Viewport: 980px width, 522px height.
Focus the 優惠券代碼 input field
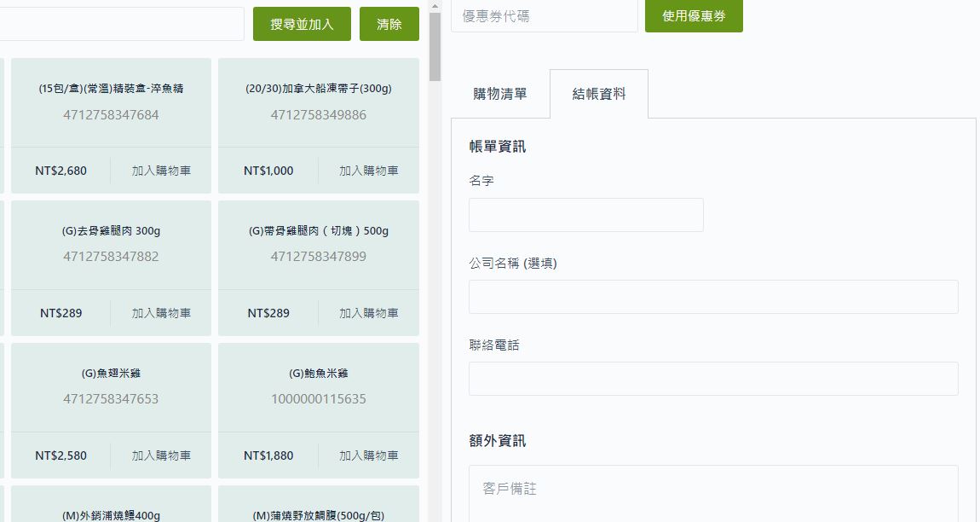[x=544, y=16]
